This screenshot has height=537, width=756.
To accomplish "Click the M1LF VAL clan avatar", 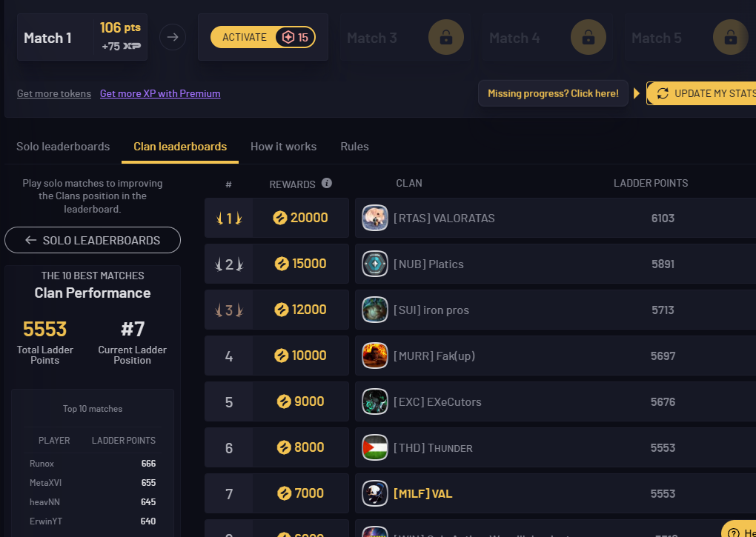I will point(375,493).
